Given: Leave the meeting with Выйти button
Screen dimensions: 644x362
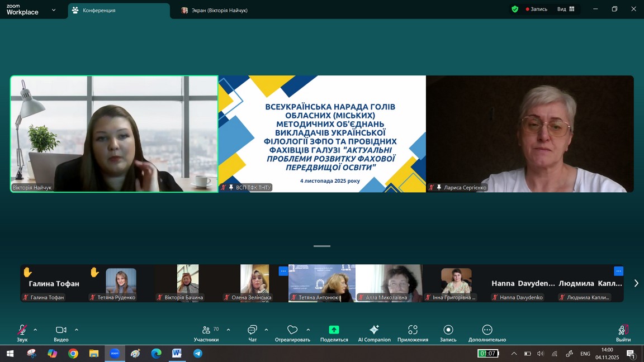Looking at the screenshot, I should tap(623, 332).
